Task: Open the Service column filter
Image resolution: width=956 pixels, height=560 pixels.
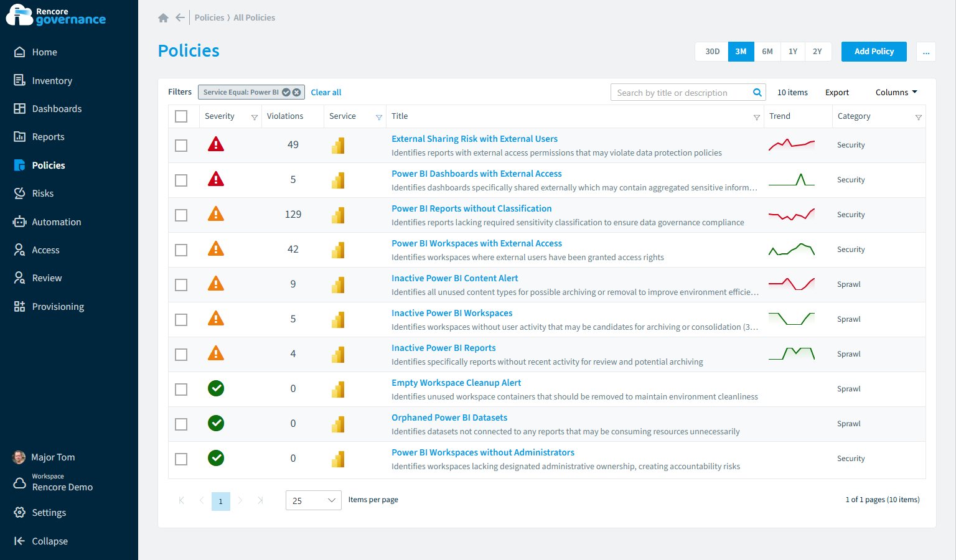Action: point(378,117)
